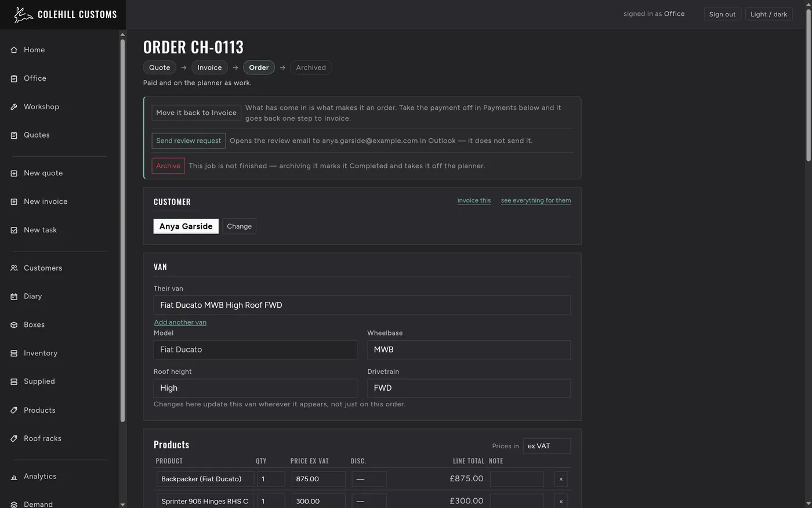Click Send review request button
The width and height of the screenshot is (812, 508).
point(188,140)
